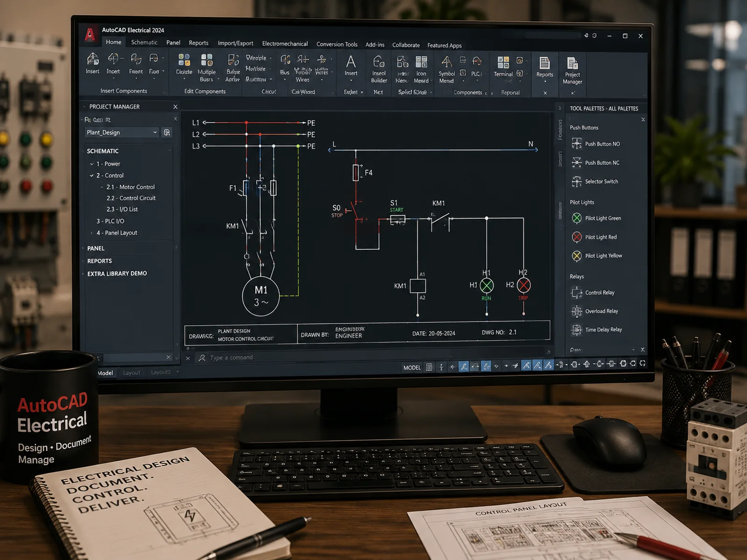Collapse the 2 - Control tree node
747x560 pixels.
pyautogui.click(x=92, y=175)
